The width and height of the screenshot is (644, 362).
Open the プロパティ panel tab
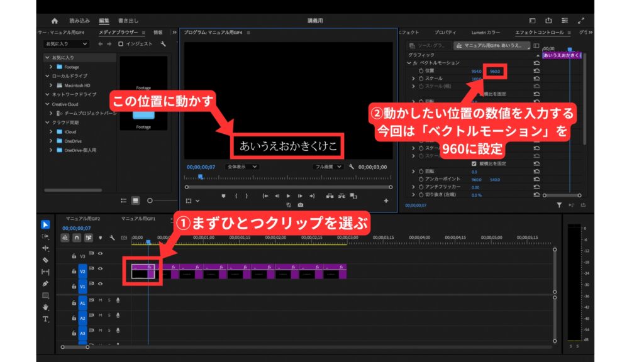coord(446,33)
